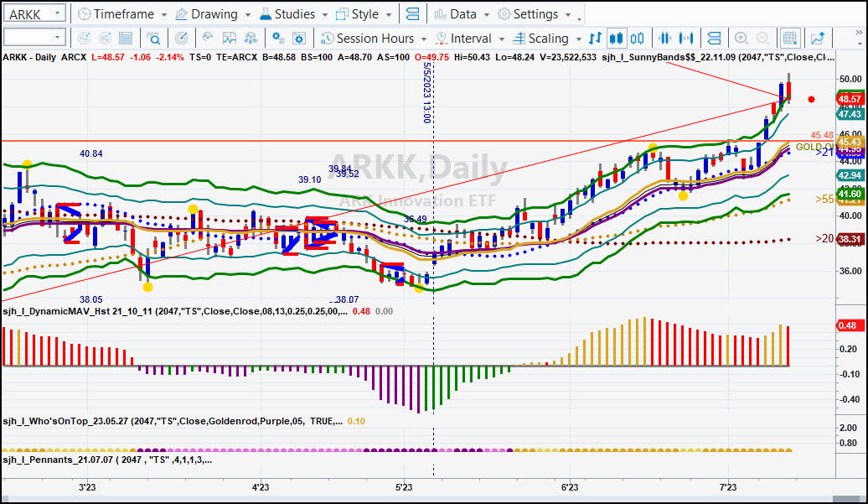Open the Session Hours dropdown

(x=374, y=39)
